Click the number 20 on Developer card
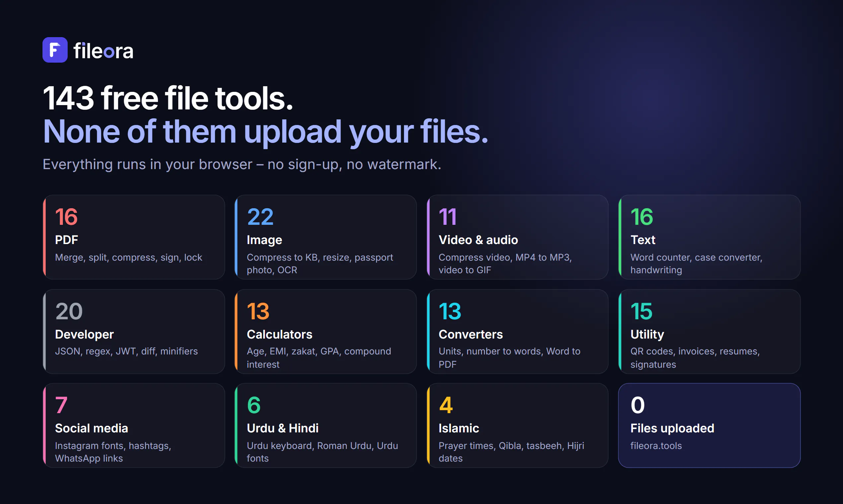 pyautogui.click(x=69, y=311)
